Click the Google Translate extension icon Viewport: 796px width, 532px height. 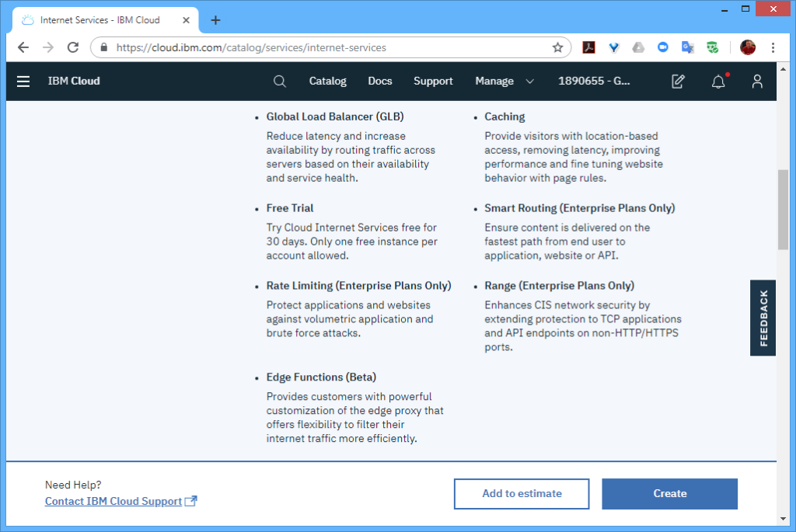(688, 47)
